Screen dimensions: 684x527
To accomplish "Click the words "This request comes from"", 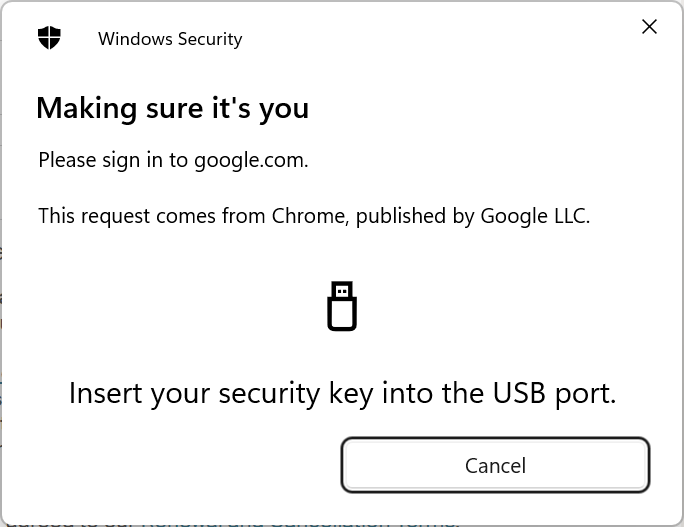I will tap(152, 216).
